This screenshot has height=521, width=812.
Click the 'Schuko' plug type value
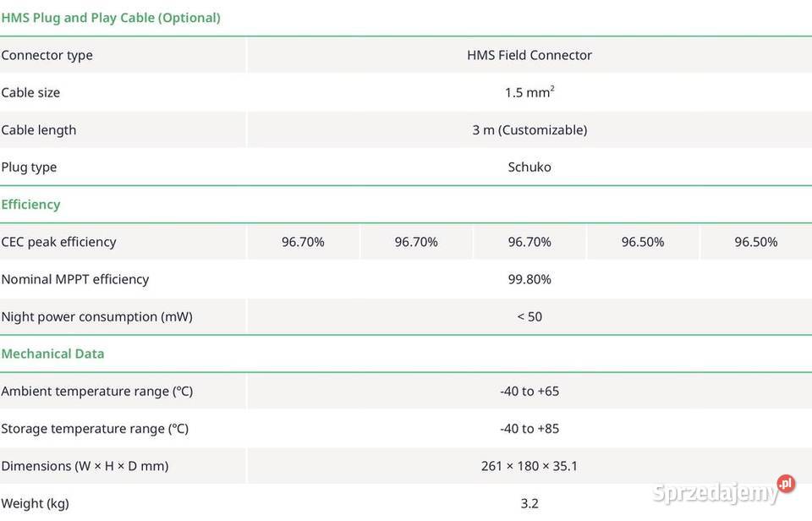[x=529, y=167]
